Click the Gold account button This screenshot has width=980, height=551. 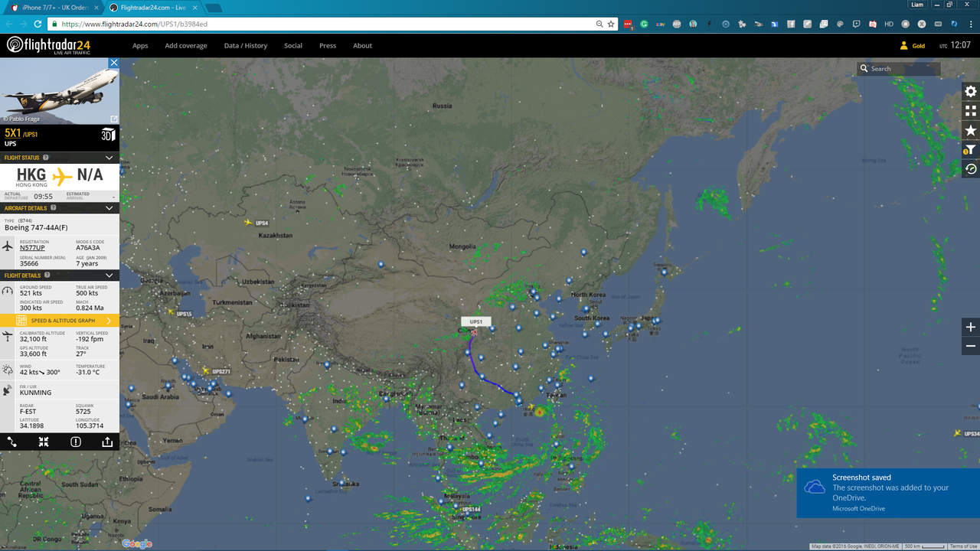pyautogui.click(x=913, y=46)
